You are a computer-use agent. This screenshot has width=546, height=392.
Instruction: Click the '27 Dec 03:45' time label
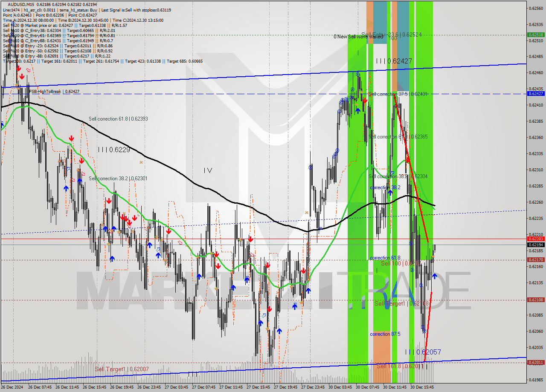coord(176,387)
